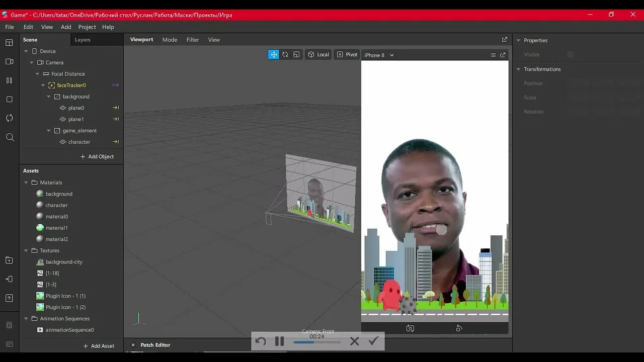Viewport: 644px width, 362px height.
Task: Collapse the Properties section
Action: click(x=518, y=40)
